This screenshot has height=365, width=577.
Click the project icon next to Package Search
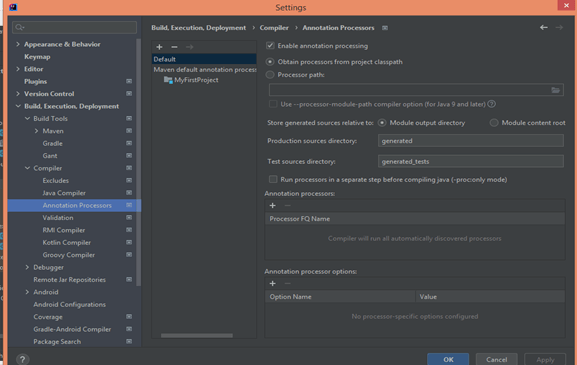point(129,341)
